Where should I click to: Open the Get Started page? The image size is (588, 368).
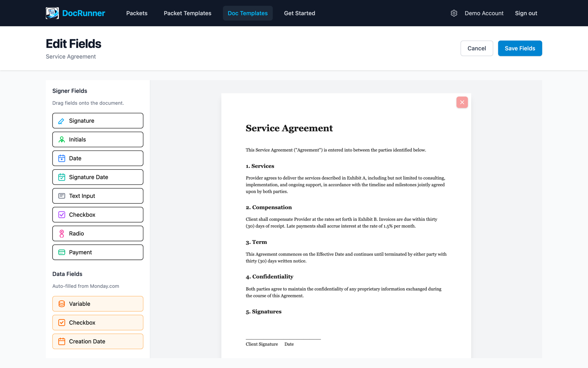pyautogui.click(x=300, y=13)
